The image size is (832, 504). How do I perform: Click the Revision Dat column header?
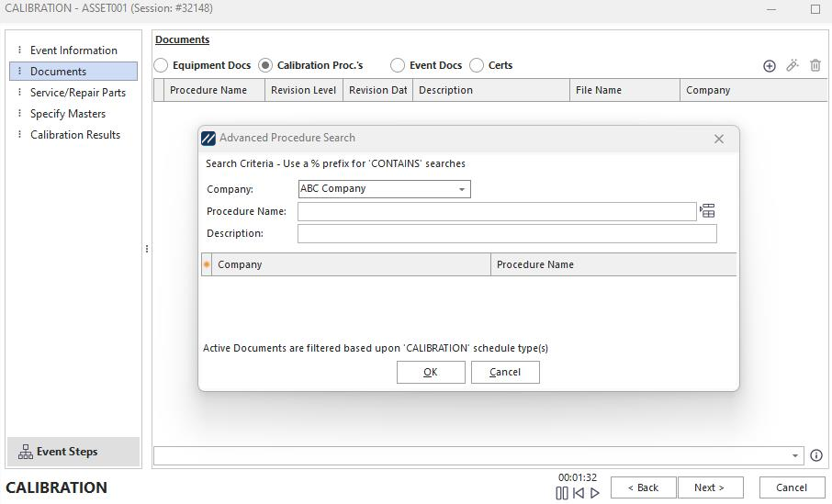pos(377,90)
